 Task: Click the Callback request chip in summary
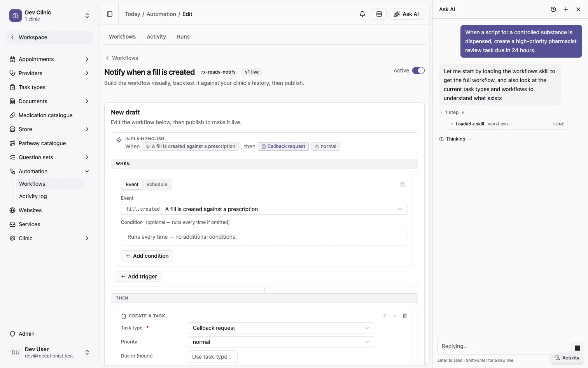tap(283, 146)
